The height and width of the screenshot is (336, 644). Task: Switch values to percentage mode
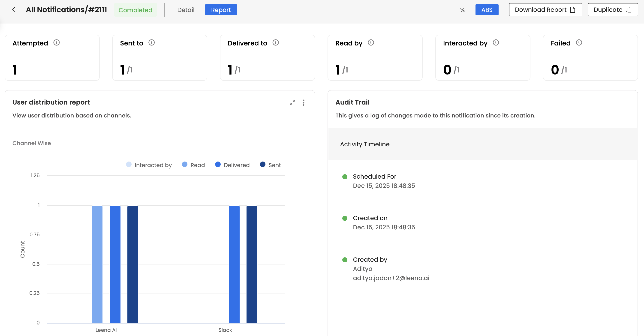click(x=462, y=10)
